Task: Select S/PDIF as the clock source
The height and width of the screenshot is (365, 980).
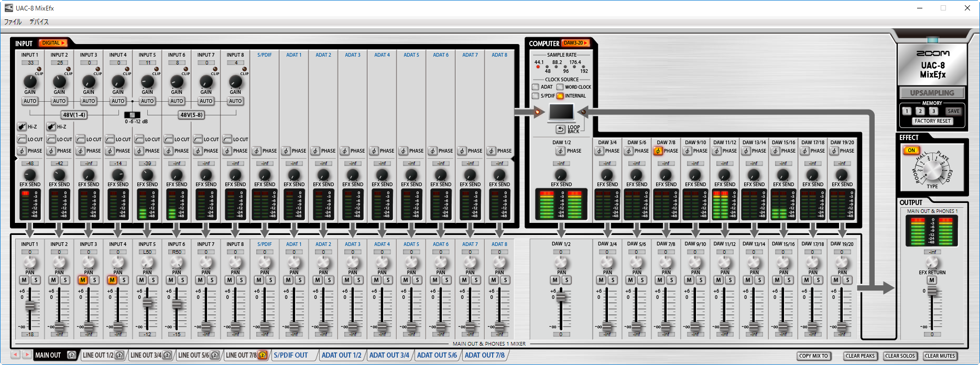Action: [x=536, y=96]
